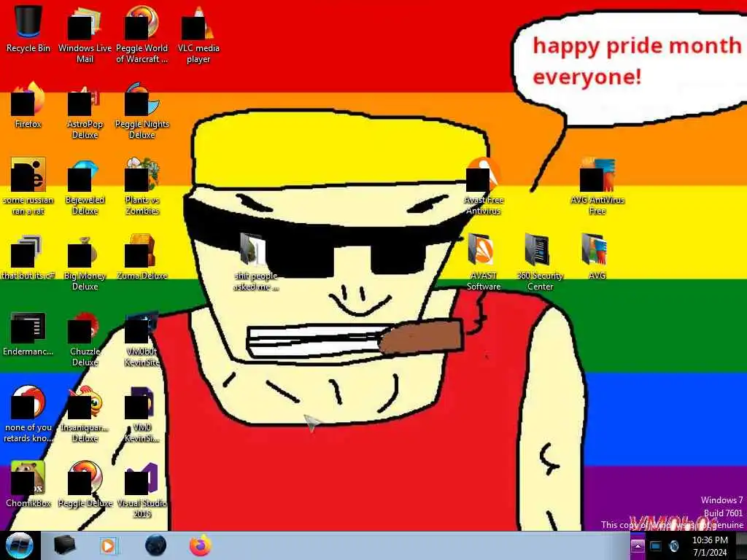This screenshot has width=747, height=560.
Task: Open the Windows Start menu orb
Action: click(20, 545)
